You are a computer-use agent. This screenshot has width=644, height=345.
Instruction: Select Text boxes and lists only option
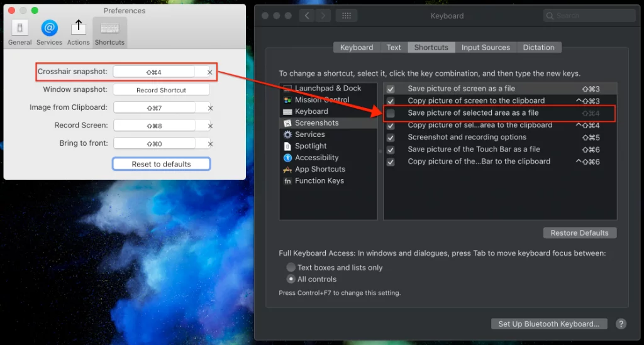pyautogui.click(x=291, y=267)
